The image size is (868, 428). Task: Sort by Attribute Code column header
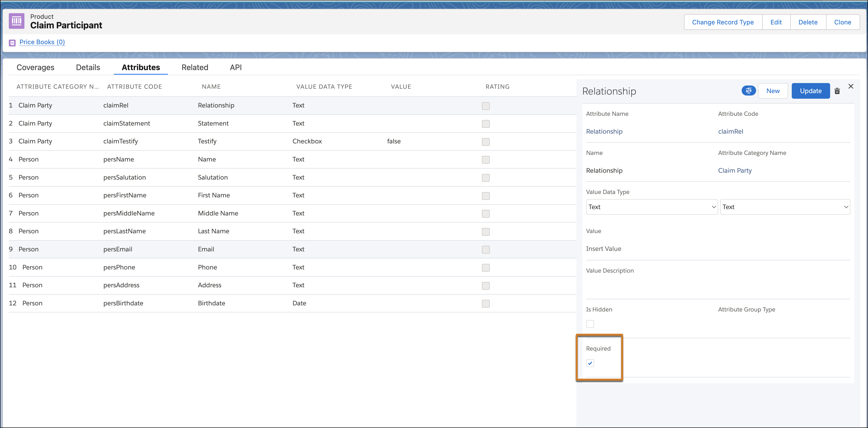pyautogui.click(x=134, y=86)
